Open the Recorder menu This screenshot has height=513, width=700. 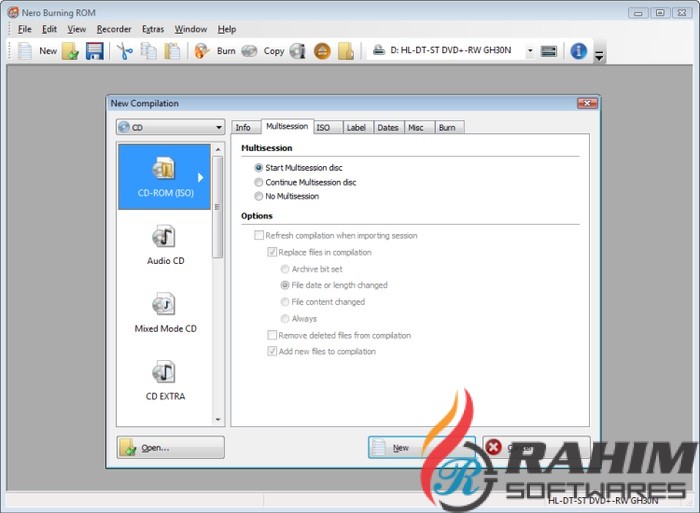114,29
